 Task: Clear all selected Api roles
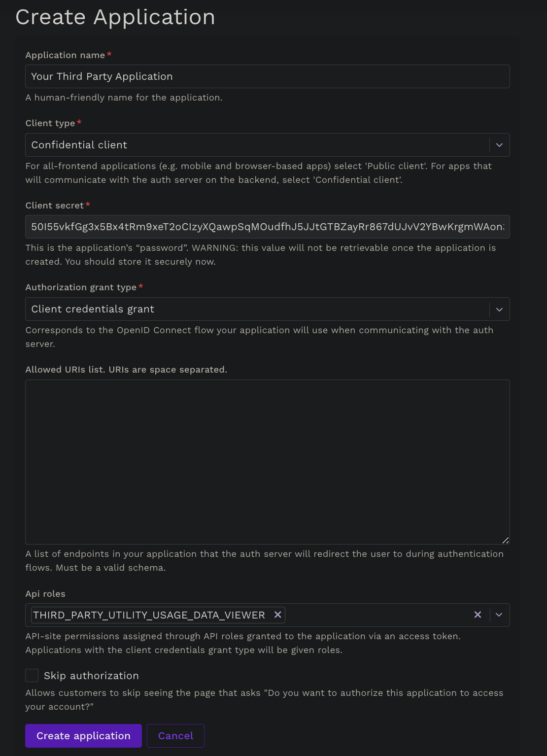[x=478, y=615]
